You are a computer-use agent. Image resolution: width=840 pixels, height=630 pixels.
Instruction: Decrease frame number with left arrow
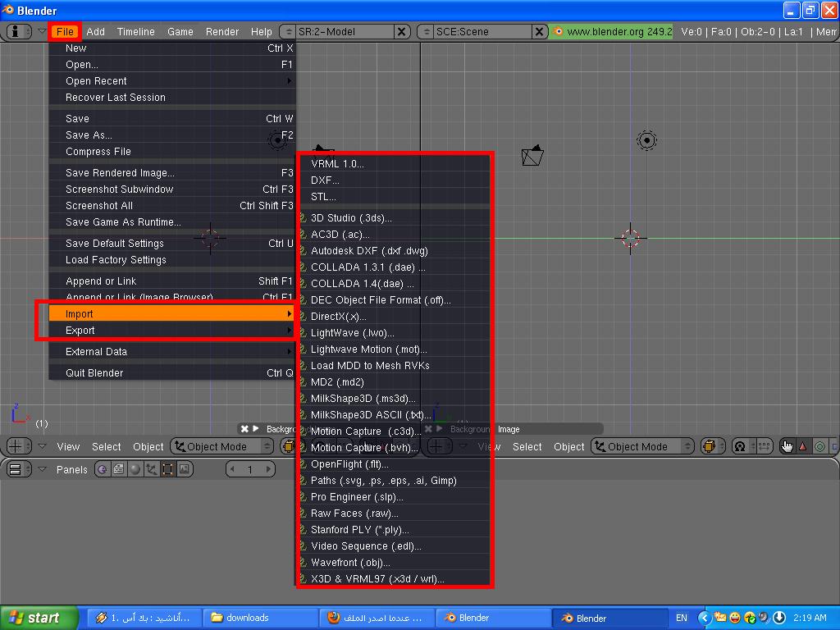click(232, 470)
